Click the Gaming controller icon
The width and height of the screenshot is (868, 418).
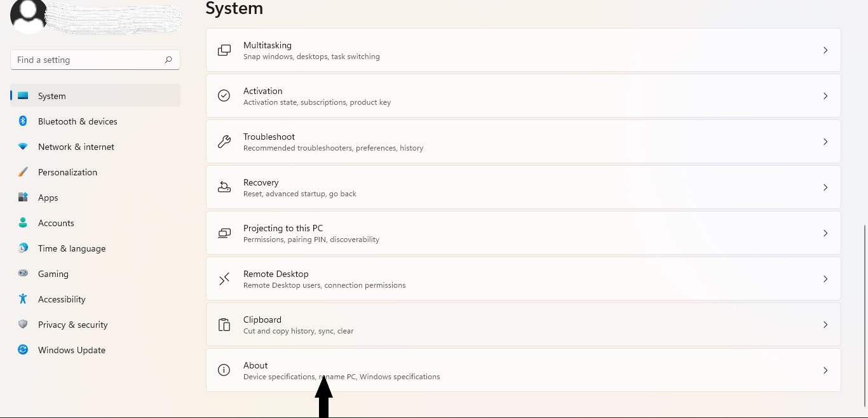coord(23,273)
